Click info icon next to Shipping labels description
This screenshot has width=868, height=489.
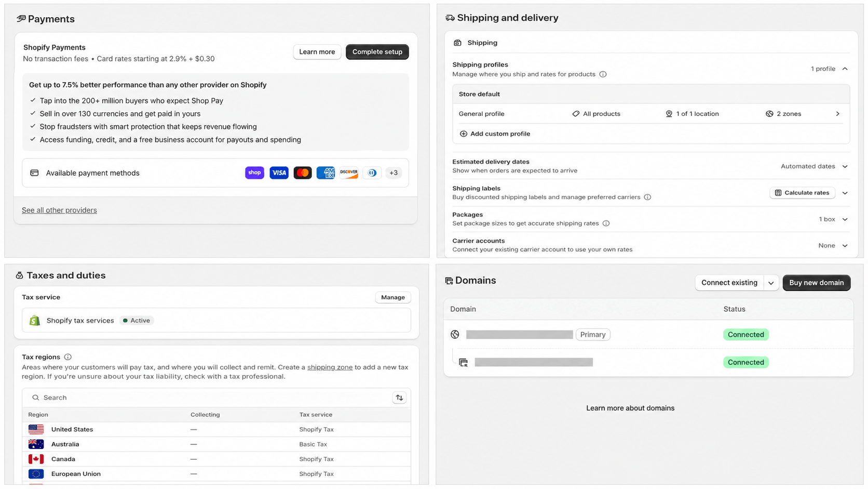pyautogui.click(x=647, y=197)
